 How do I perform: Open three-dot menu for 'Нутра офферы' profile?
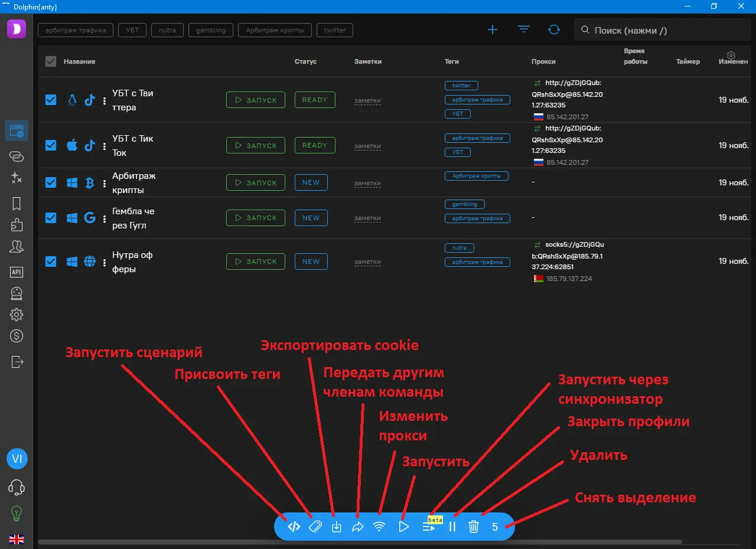coord(105,262)
